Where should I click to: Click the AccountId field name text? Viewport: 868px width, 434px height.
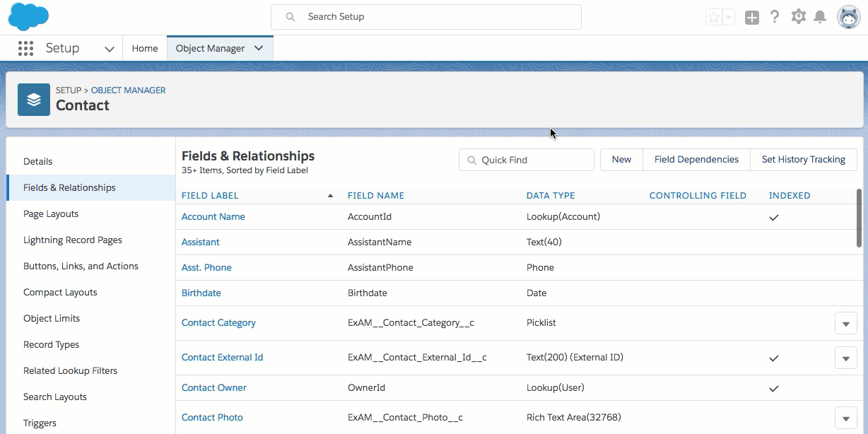[370, 217]
